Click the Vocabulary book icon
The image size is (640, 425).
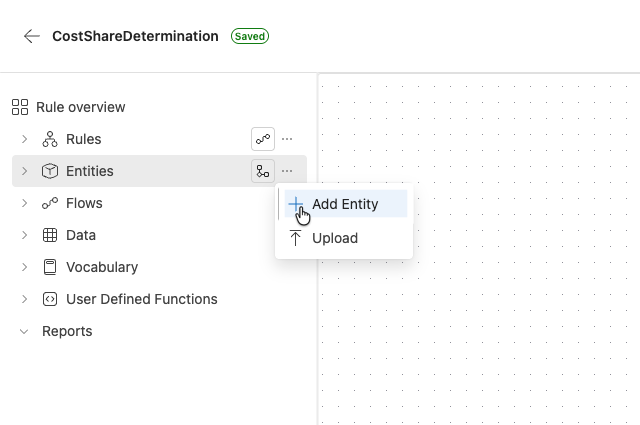[50, 267]
